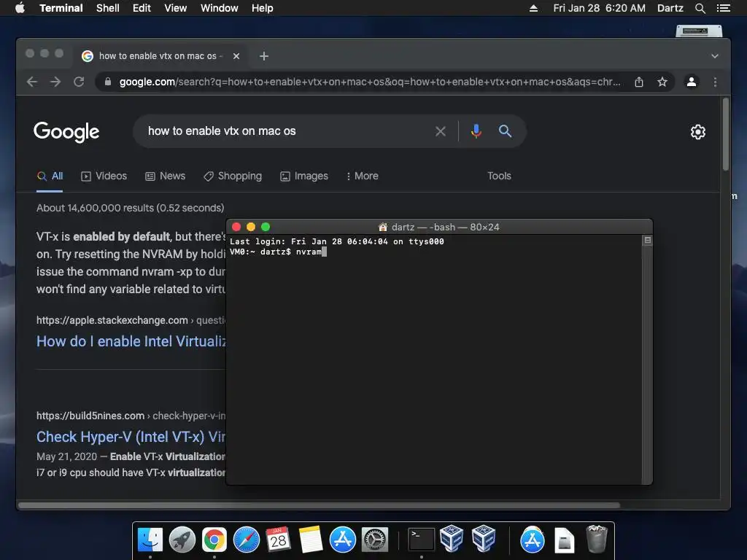Screen dimensions: 747x560
Task: Open the Shell menu
Action: 108,8
